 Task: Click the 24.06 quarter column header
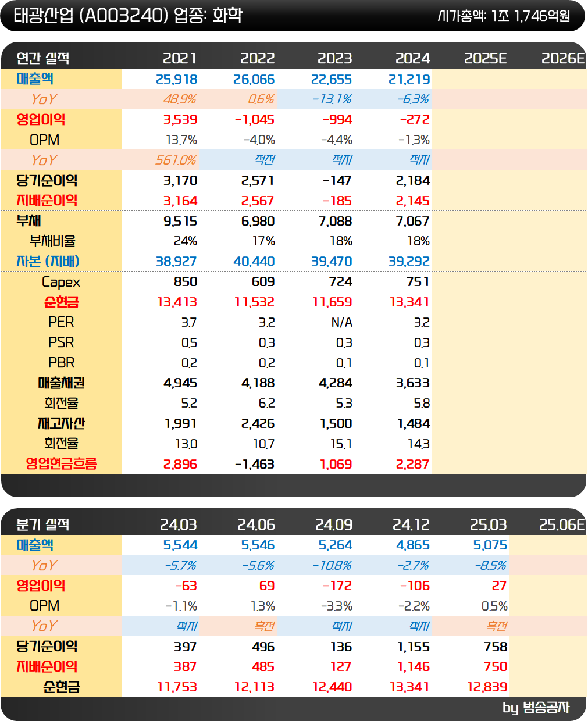click(x=256, y=524)
